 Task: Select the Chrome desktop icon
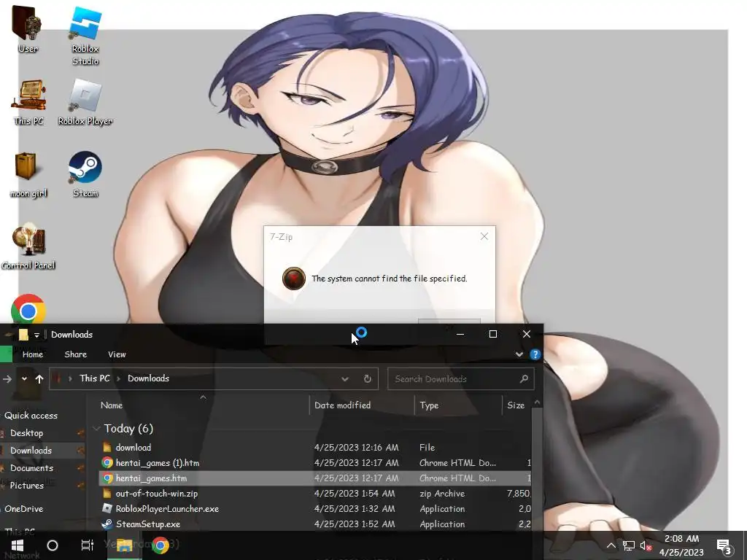coord(28,311)
